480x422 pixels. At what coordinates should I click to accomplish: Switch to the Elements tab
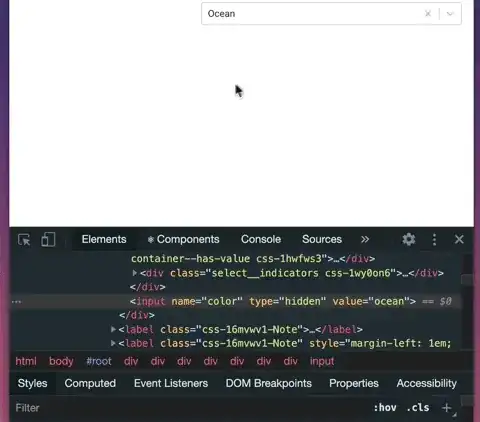tap(104, 239)
